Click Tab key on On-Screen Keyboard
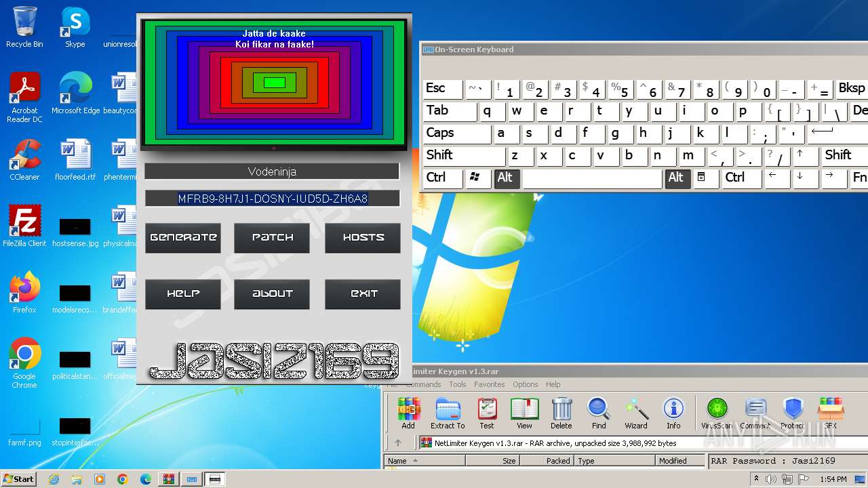The image size is (868, 488). click(x=450, y=111)
